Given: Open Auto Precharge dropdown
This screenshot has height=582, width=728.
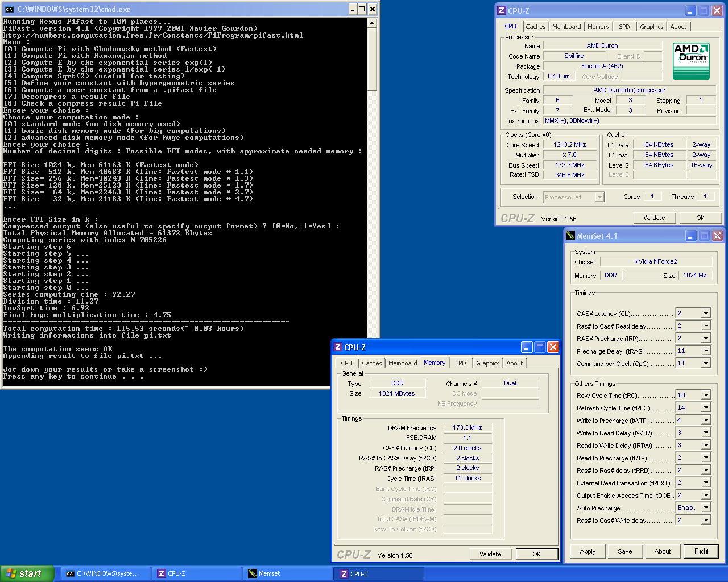Looking at the screenshot, I should [x=706, y=508].
